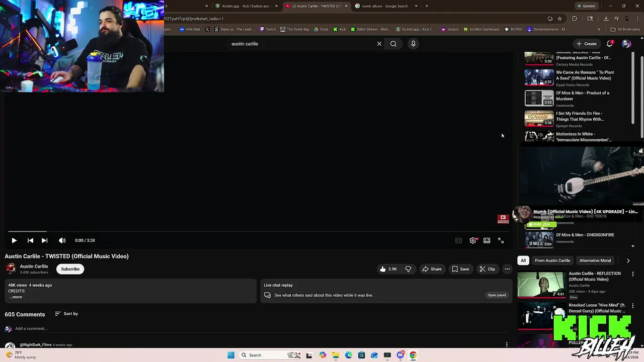
Task: Click the Windows taskbar Search box
Action: [270, 355]
